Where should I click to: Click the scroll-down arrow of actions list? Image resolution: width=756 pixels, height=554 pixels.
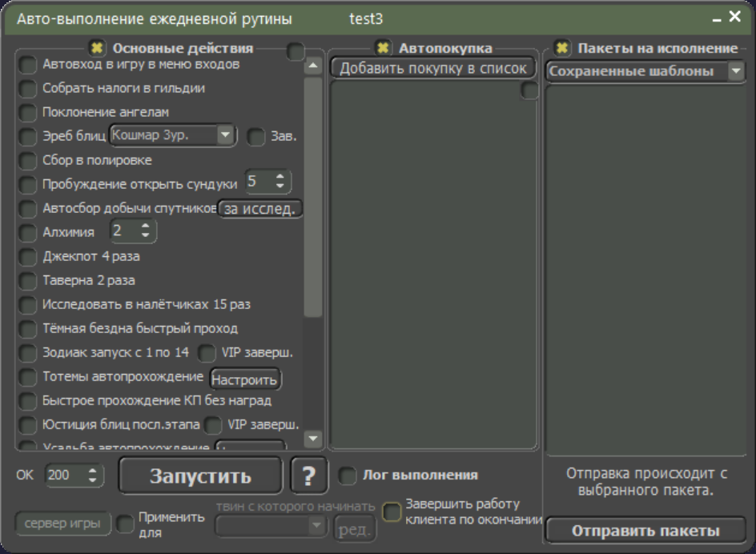pyautogui.click(x=313, y=438)
